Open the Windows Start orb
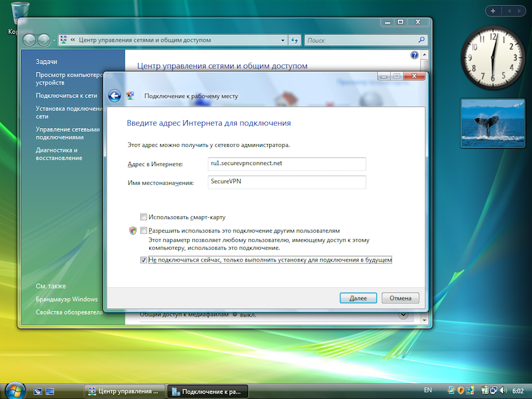Viewport: 532px width, 399px height. 14,391
